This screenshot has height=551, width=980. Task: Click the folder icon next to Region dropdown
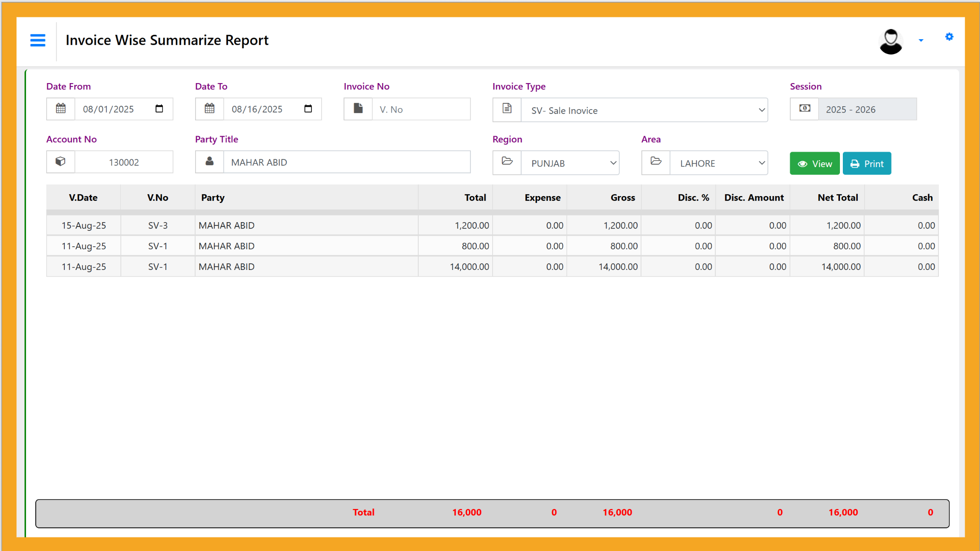click(x=507, y=163)
